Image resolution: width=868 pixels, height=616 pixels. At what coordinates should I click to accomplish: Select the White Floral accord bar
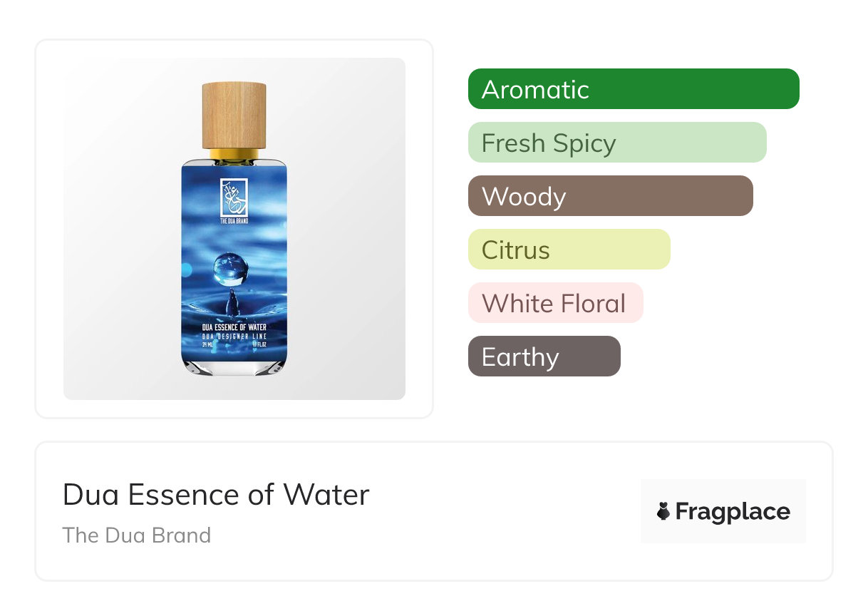tap(555, 303)
